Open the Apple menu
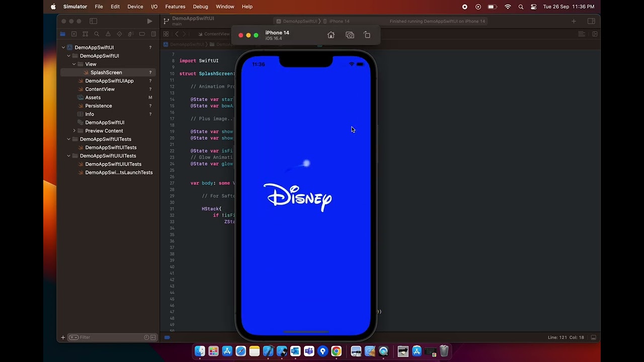This screenshot has width=644, height=362. [53, 7]
